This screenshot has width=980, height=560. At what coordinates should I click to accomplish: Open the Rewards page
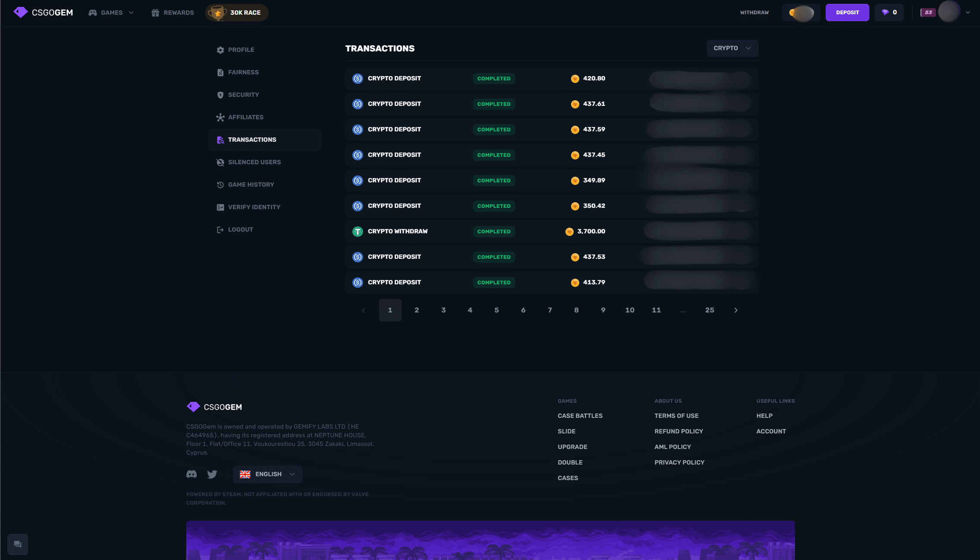172,13
